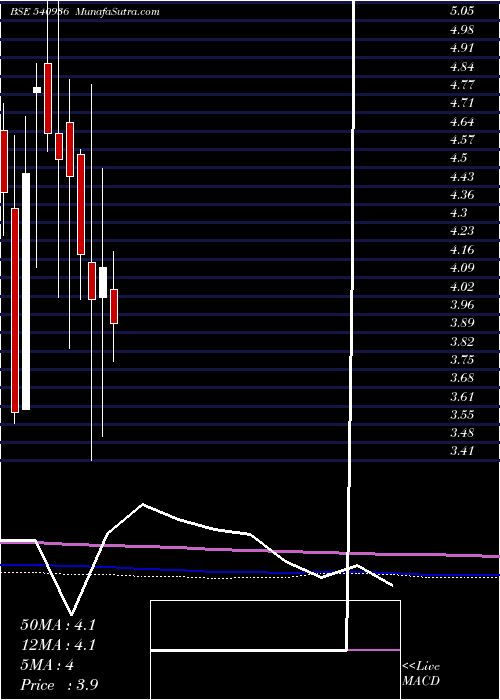Click the red candlestick topping at 4.84
The height and width of the screenshot is (700, 500).
point(48,98)
